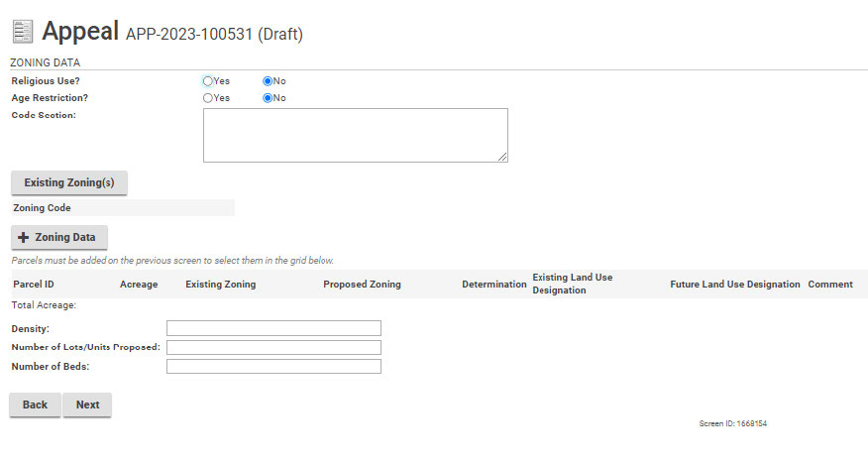Select Yes for Age Restriction
The height and width of the screenshot is (463, 868).
pyautogui.click(x=208, y=98)
